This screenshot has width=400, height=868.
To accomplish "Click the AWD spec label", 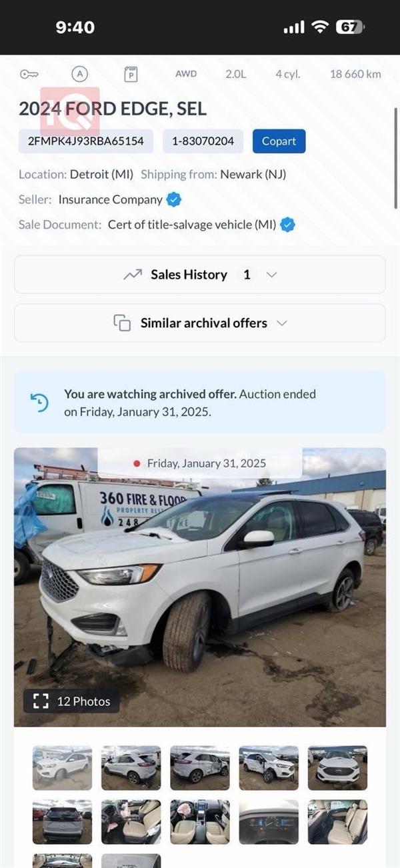I will click(185, 74).
